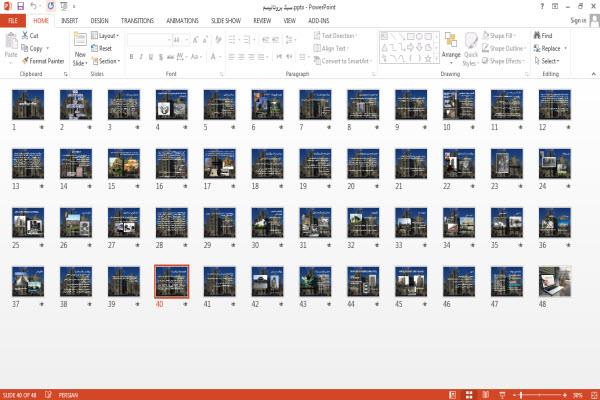Click the Decrease List Level icon
Screen dimensions: 600x400
pyautogui.click(x=266, y=40)
